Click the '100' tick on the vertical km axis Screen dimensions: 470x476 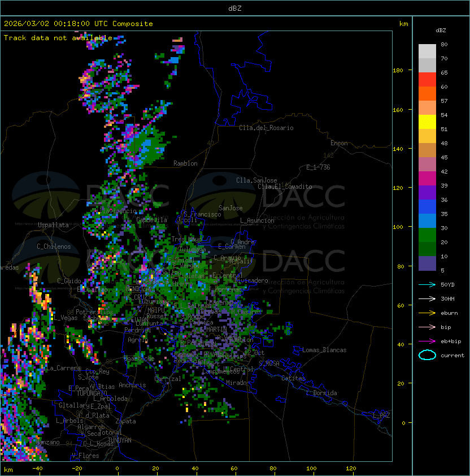(x=398, y=227)
